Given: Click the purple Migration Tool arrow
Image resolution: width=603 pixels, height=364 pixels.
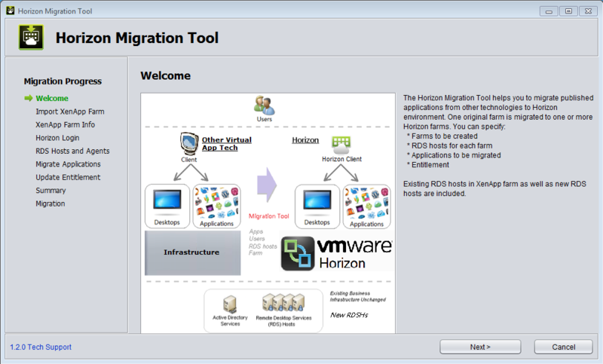Looking at the screenshot, I should point(267,185).
